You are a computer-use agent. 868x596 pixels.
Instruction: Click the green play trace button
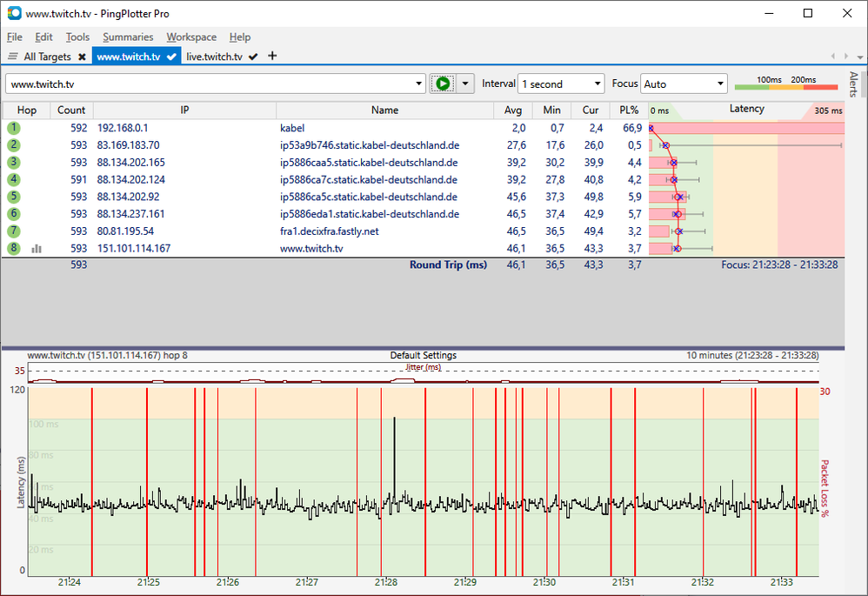pos(443,84)
